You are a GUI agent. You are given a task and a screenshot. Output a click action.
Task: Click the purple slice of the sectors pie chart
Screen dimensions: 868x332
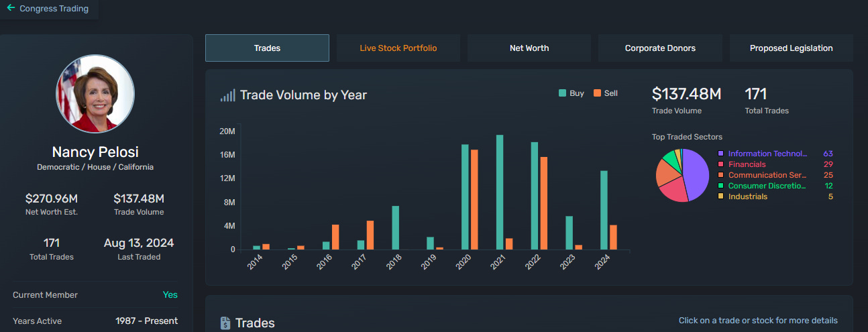tap(696, 173)
